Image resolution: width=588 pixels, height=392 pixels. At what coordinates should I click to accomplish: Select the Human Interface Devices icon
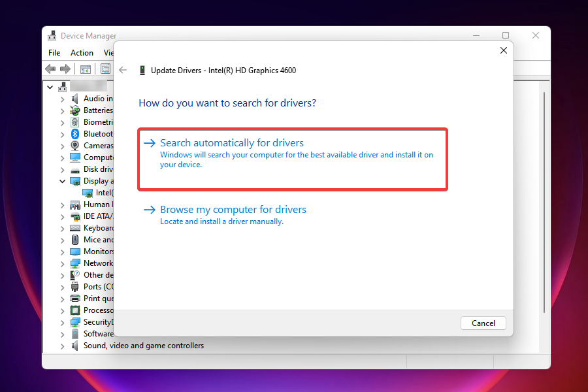click(75, 204)
